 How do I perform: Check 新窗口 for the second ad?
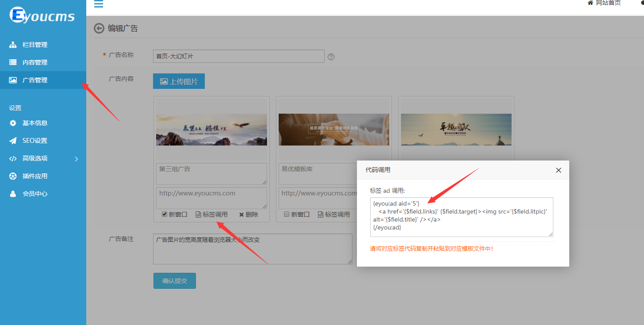point(287,214)
